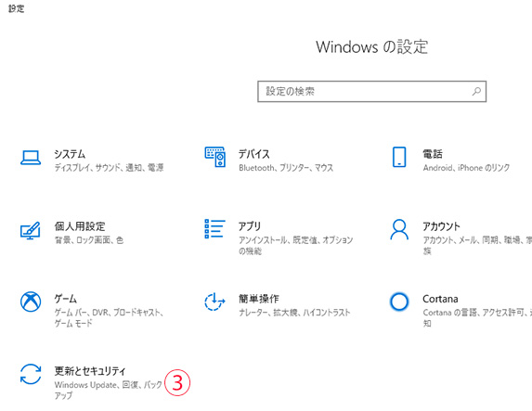This screenshot has width=532, height=411.
Task: Open the システム settings label
Action: [70, 154]
